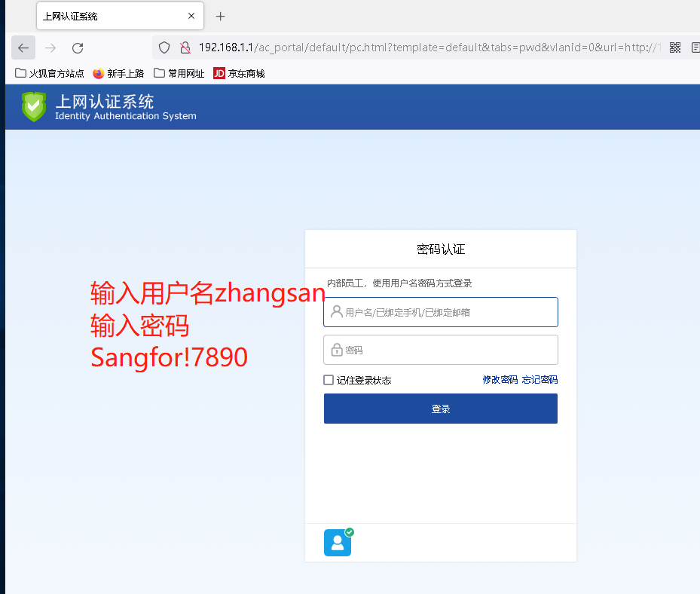Click the 忘记密码 link
700x594 pixels.
pyautogui.click(x=540, y=380)
